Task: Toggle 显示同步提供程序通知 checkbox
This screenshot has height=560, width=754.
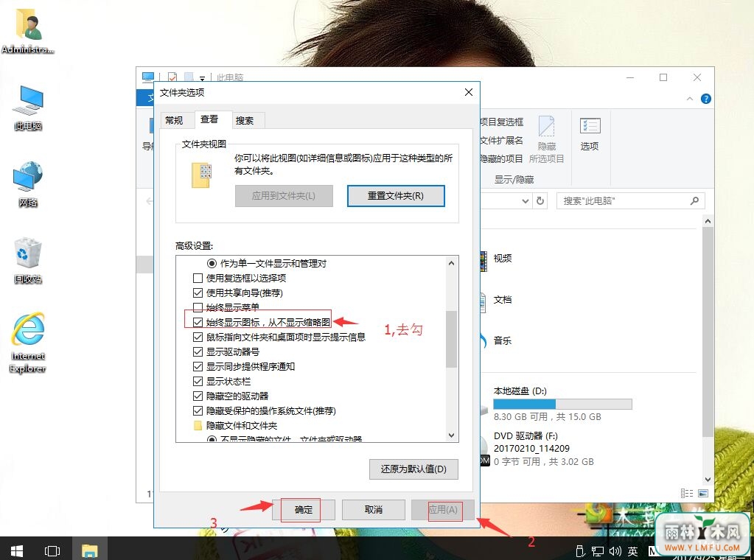Action: coord(198,367)
